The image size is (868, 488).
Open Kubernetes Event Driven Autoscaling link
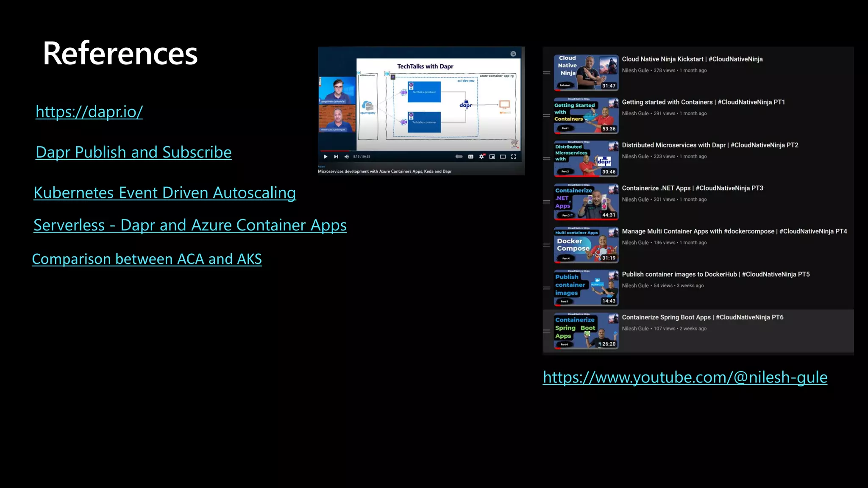tap(165, 193)
